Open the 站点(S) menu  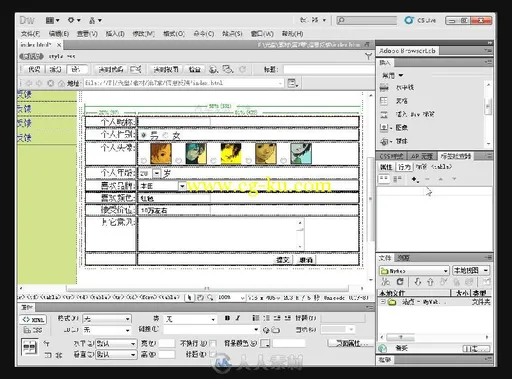coord(232,33)
